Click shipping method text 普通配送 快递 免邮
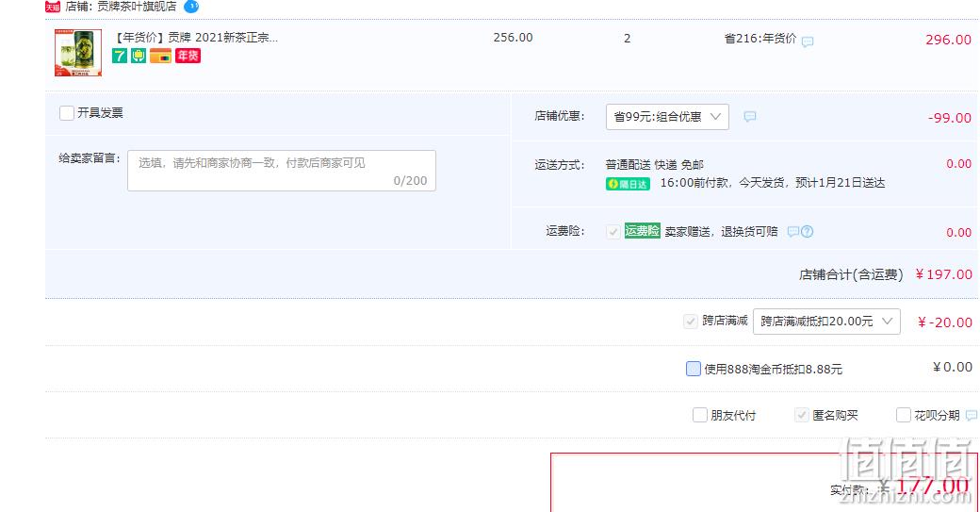980x512 pixels. [654, 165]
